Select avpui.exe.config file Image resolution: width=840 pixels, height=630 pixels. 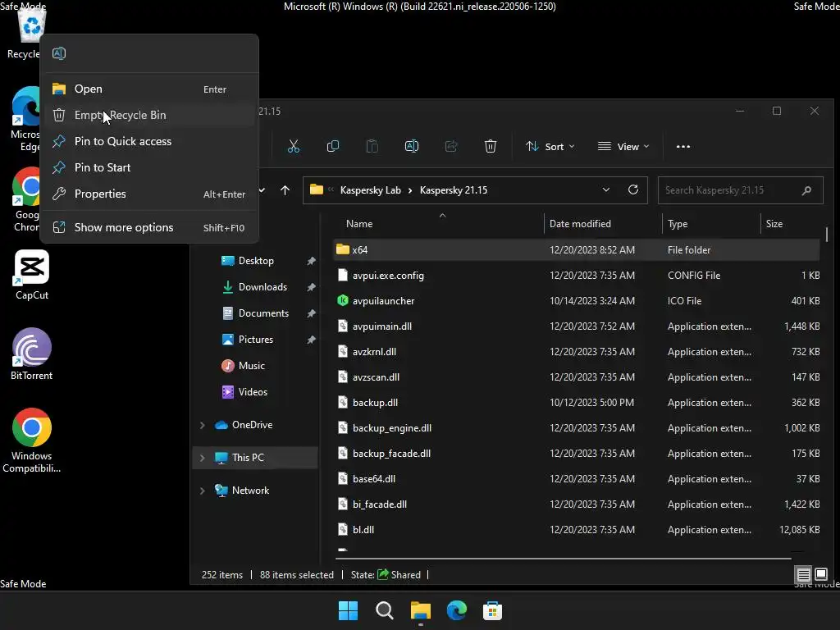(577, 276)
